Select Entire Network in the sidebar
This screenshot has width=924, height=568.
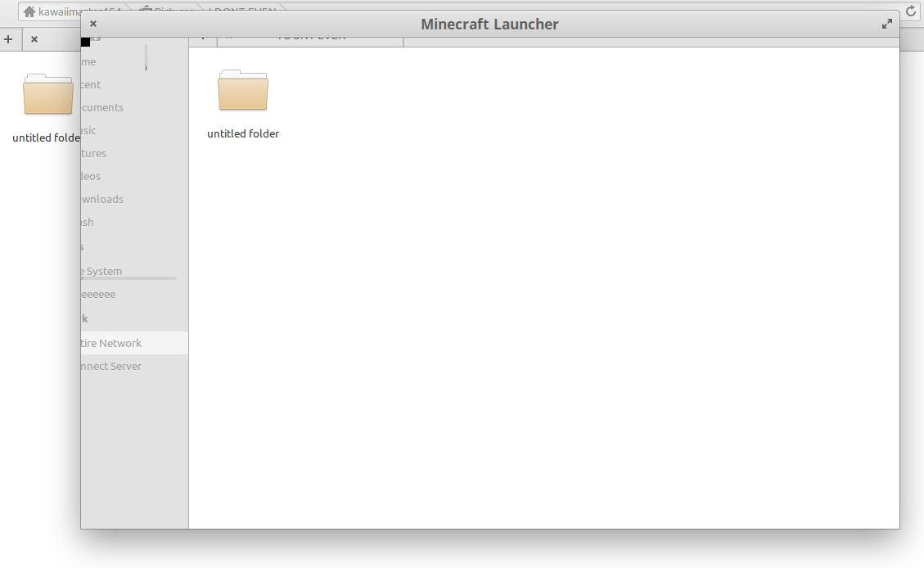134,344
